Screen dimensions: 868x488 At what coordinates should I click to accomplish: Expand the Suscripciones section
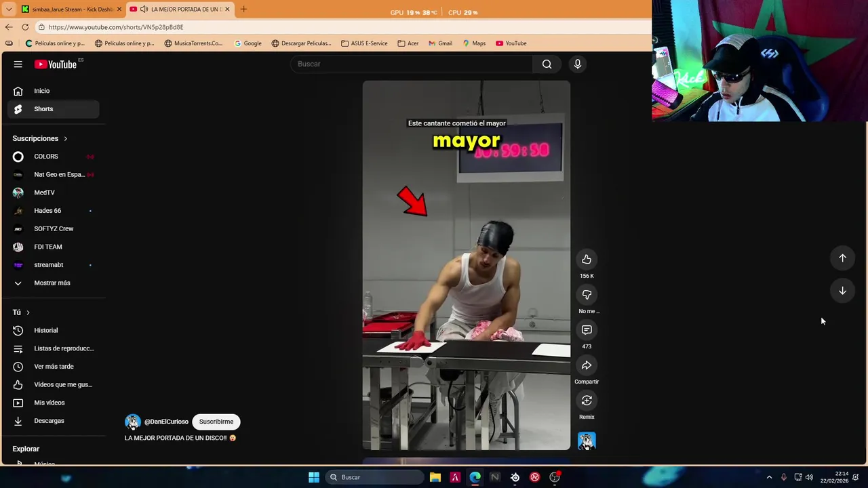pyautogui.click(x=40, y=138)
